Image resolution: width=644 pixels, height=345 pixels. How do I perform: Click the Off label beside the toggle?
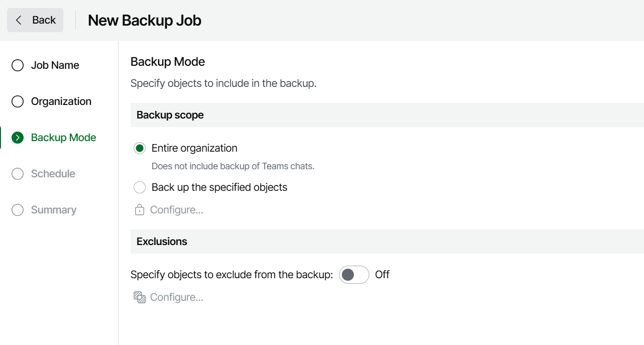[382, 275]
